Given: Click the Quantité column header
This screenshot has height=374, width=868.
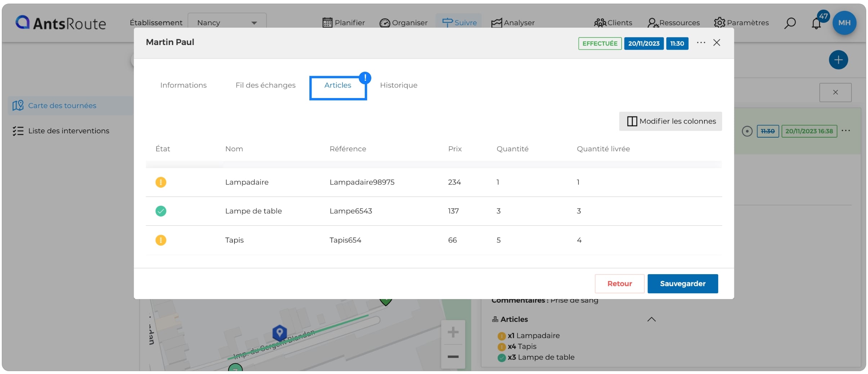Looking at the screenshot, I should (513, 149).
